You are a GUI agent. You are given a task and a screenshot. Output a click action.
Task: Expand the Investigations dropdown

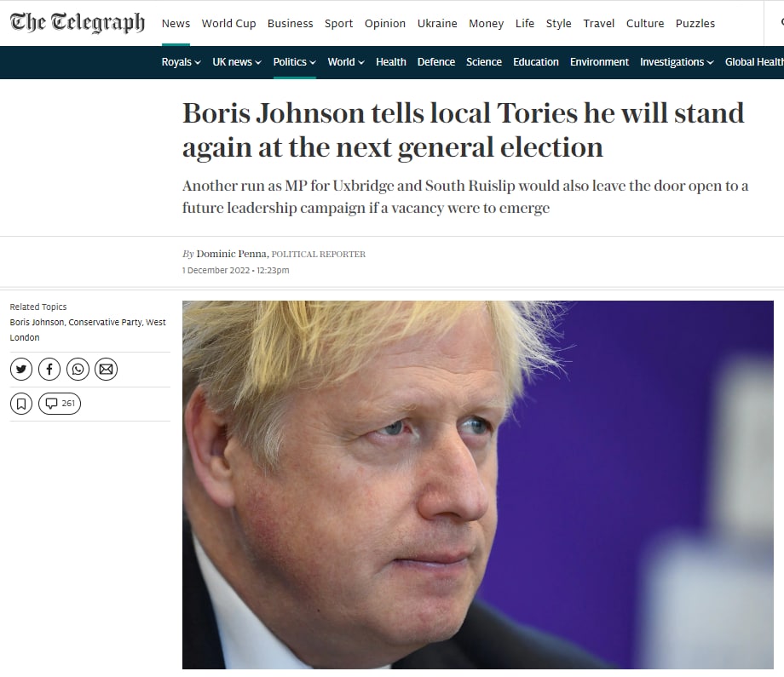tap(677, 62)
